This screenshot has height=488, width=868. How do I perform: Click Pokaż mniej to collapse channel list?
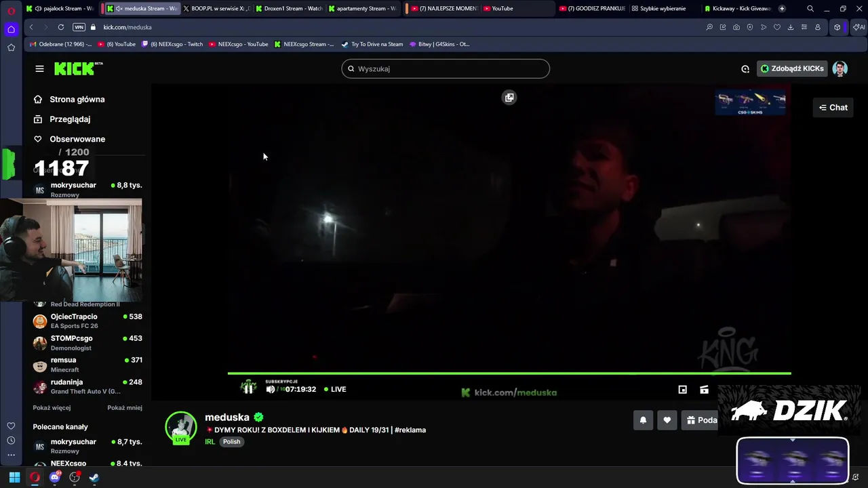click(125, 407)
